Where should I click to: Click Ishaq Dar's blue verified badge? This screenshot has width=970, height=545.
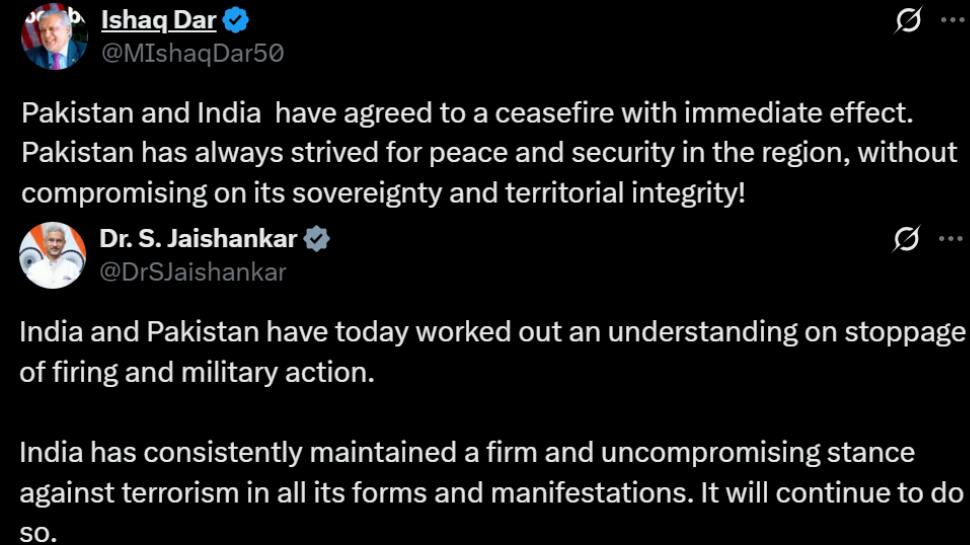[x=236, y=20]
